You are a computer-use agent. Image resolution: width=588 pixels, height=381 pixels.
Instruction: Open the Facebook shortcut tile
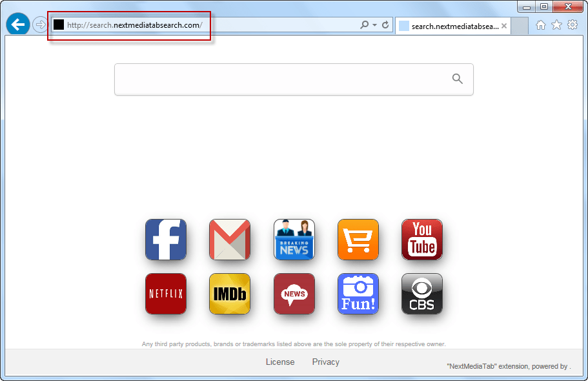(x=166, y=240)
